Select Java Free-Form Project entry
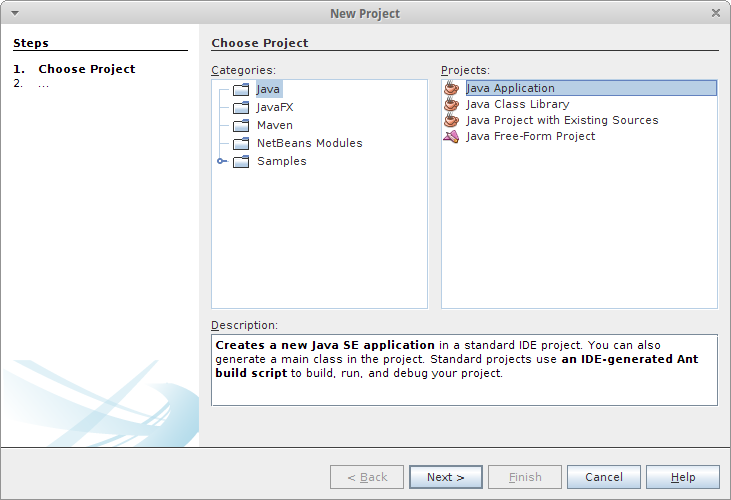The image size is (731, 500). [x=531, y=136]
